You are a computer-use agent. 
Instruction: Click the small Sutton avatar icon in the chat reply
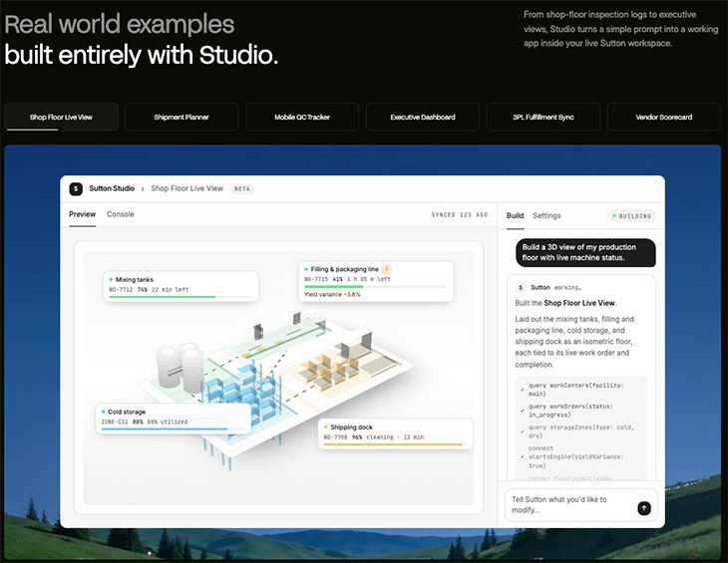pyautogui.click(x=521, y=288)
